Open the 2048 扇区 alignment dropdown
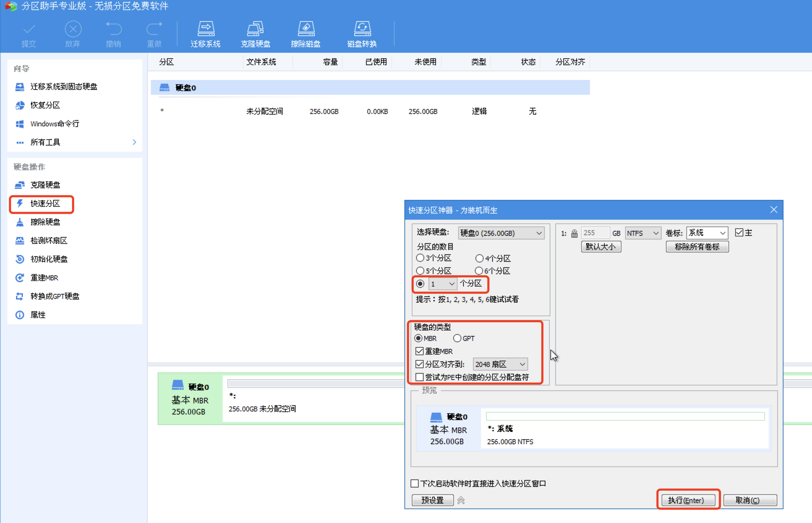The width and height of the screenshot is (812, 523). (500, 364)
